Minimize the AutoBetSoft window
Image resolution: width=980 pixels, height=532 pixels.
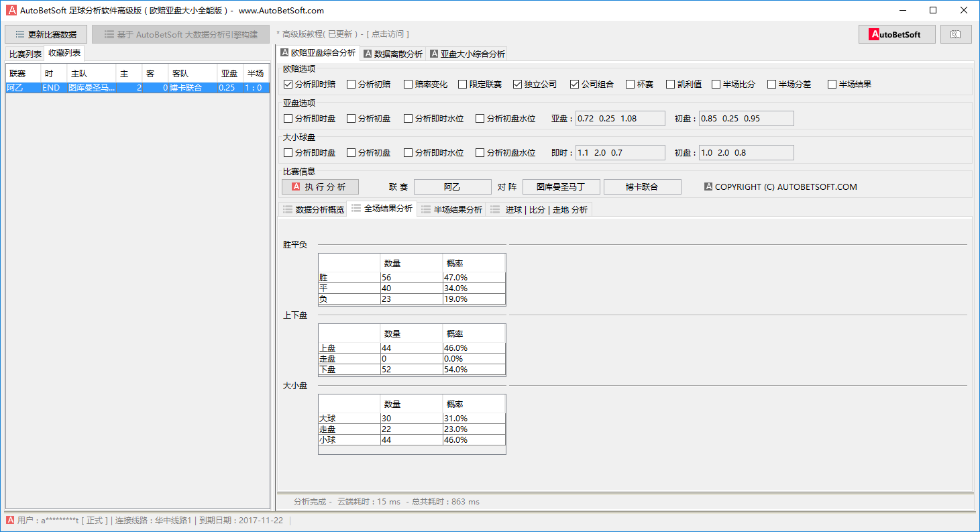tap(902, 10)
